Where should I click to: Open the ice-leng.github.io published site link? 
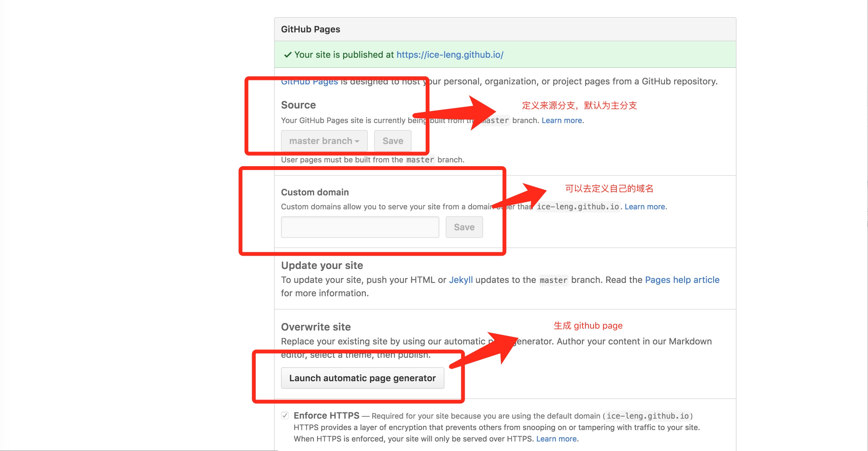click(x=450, y=55)
